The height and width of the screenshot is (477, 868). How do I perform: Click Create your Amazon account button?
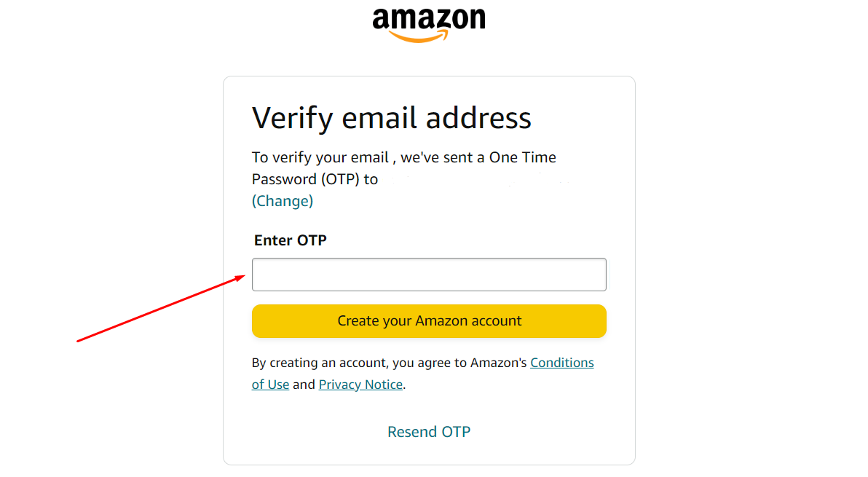[429, 321]
